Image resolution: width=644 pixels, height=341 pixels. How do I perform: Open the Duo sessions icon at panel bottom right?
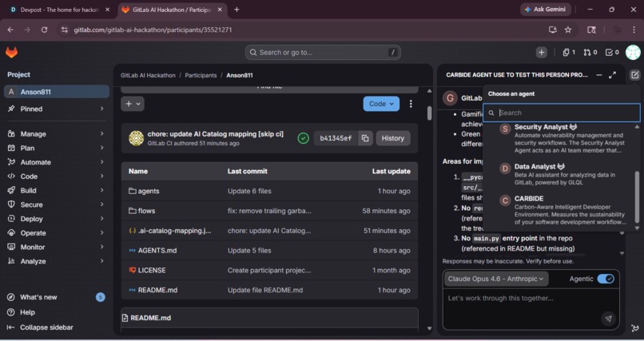coord(635,328)
